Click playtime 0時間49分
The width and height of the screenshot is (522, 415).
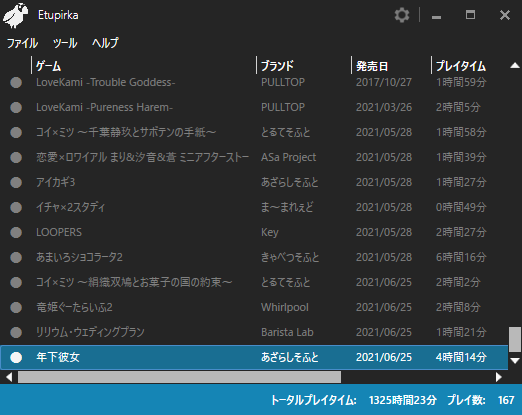[461, 207]
